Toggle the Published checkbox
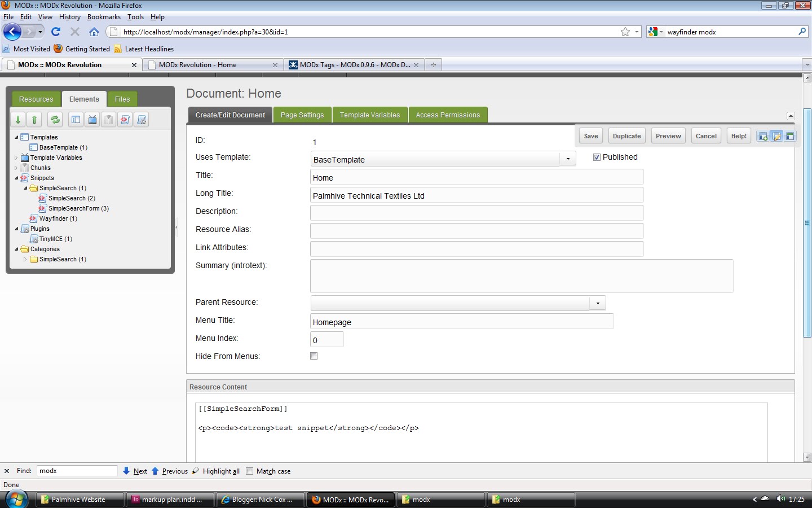Viewport: 812px width, 508px height. click(x=597, y=157)
